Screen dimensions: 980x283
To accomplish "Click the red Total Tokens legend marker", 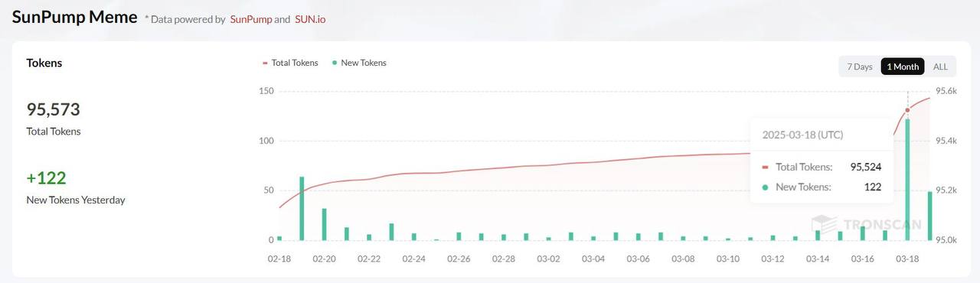I will (x=265, y=63).
